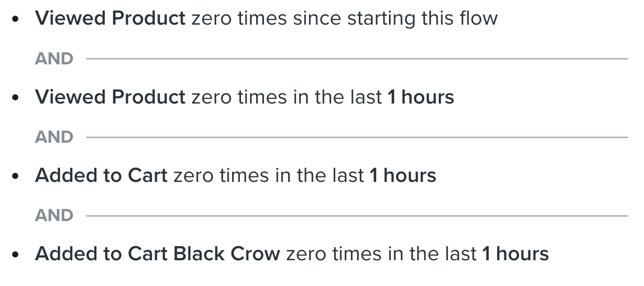644x286 pixels.
Task: Select the 'zero times since starting this flow' text
Action: (345, 19)
